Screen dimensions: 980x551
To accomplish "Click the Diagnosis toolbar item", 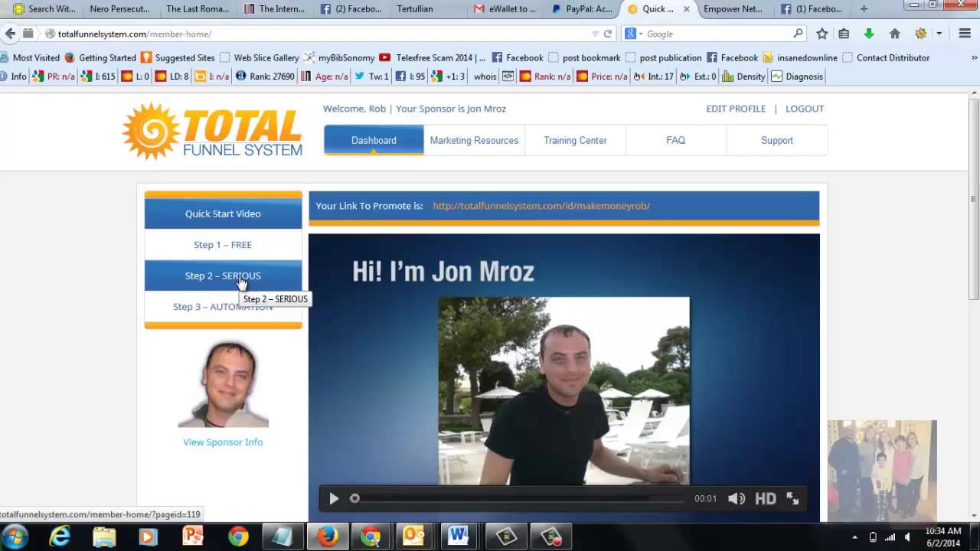I will click(797, 77).
